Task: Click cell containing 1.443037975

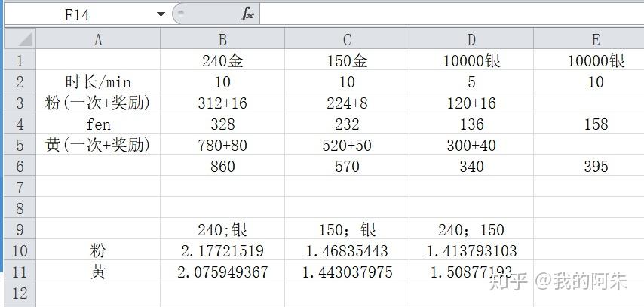Action: tap(347, 272)
